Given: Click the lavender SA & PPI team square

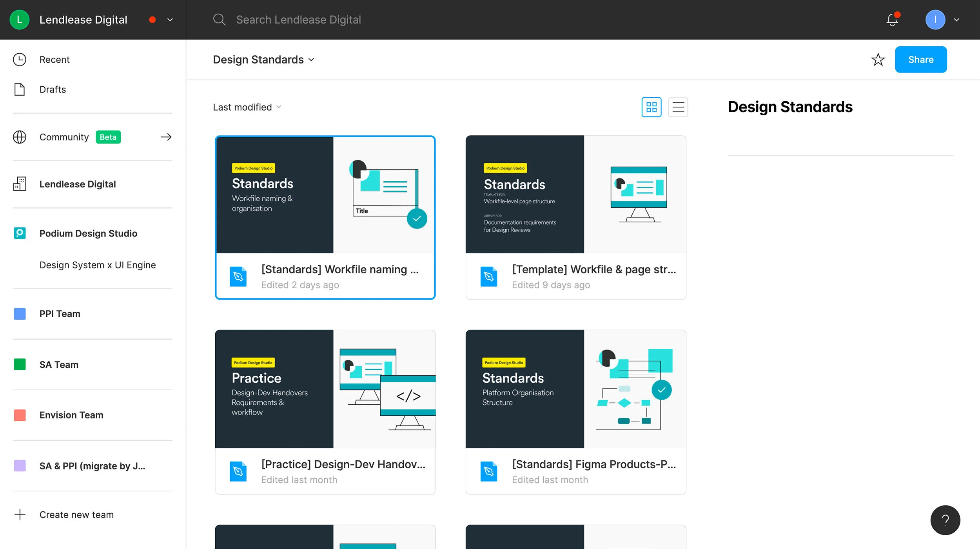Looking at the screenshot, I should point(20,466).
